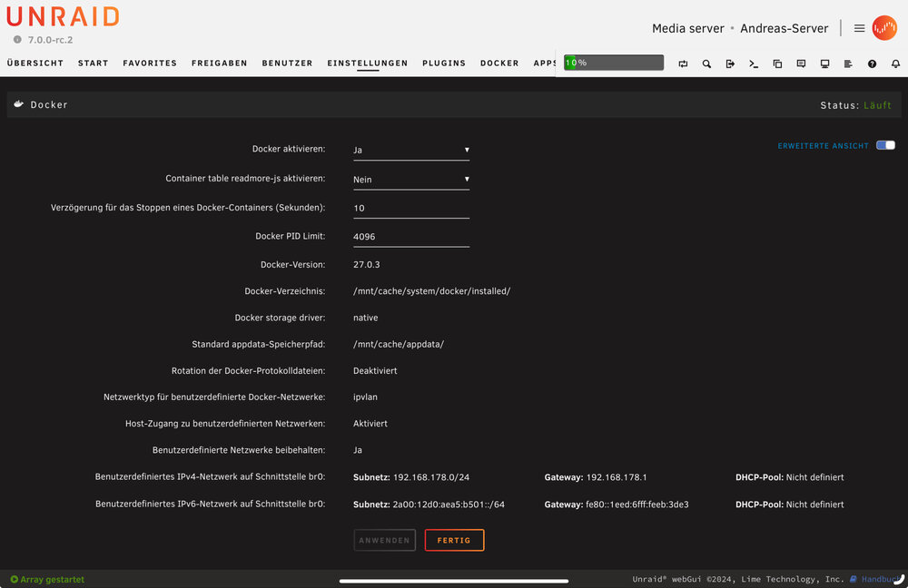The width and height of the screenshot is (908, 588).
Task: Click the Docker PID Limit field
Action: [411, 237]
